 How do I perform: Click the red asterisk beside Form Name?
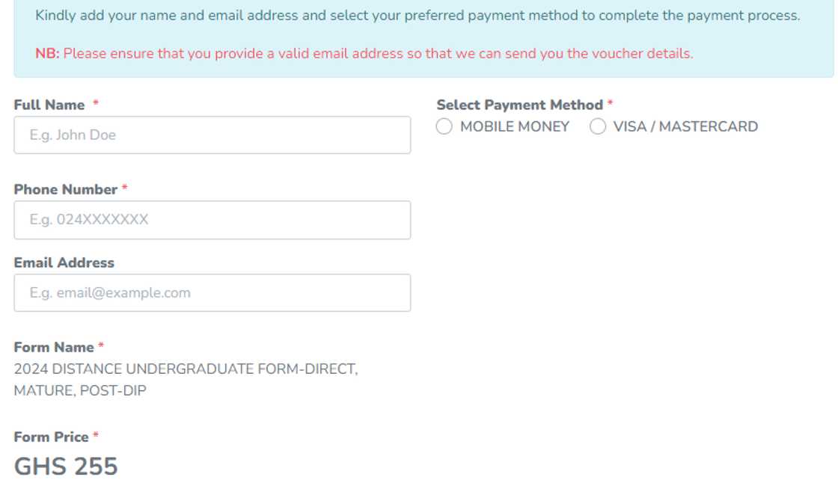(101, 348)
